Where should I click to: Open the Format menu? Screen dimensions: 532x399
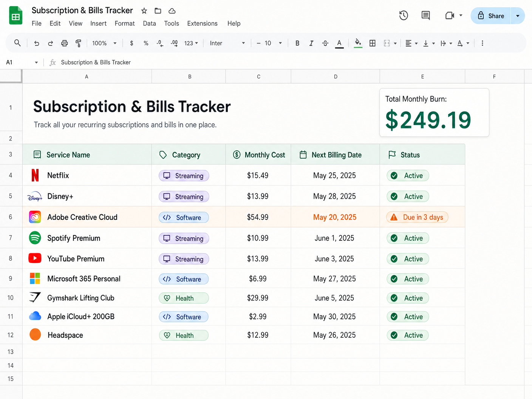(125, 23)
